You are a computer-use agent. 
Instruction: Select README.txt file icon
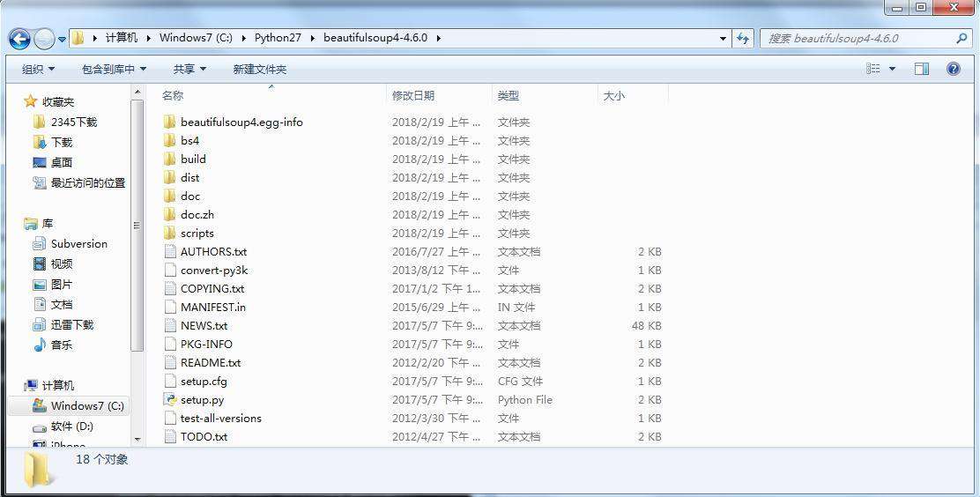click(170, 362)
